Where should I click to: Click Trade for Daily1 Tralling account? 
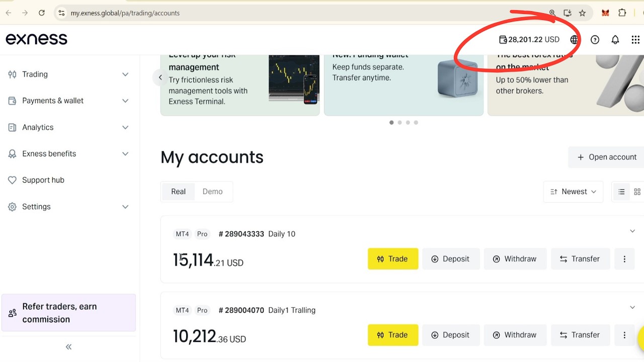[x=393, y=335]
